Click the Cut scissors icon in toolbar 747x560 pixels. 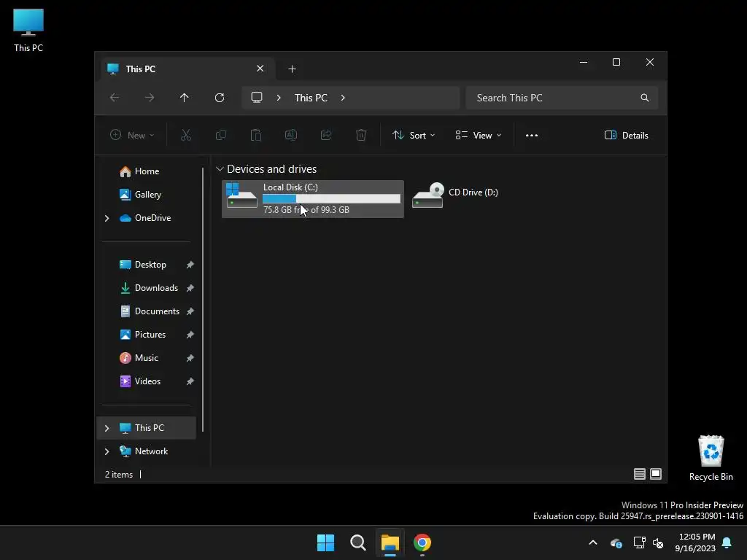tap(186, 135)
